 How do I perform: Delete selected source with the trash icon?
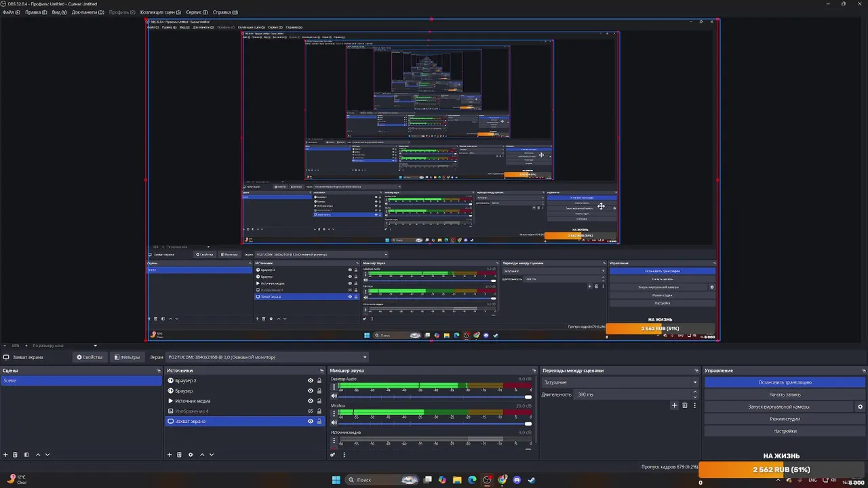(179, 455)
